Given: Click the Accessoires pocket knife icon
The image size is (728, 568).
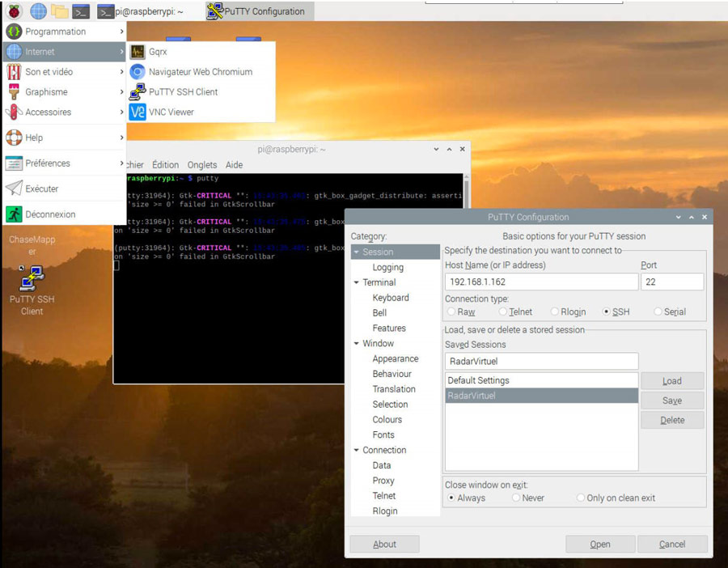Looking at the screenshot, I should pos(14,112).
